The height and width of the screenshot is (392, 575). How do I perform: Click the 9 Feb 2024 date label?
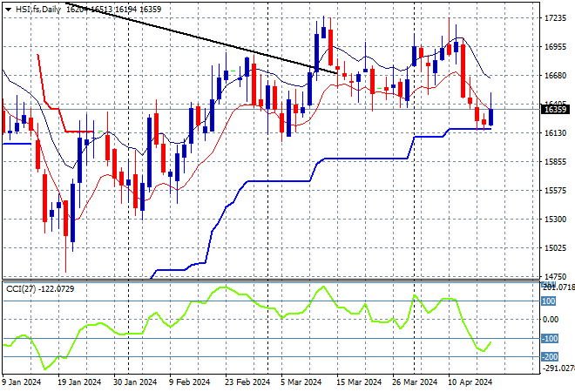click(x=189, y=382)
